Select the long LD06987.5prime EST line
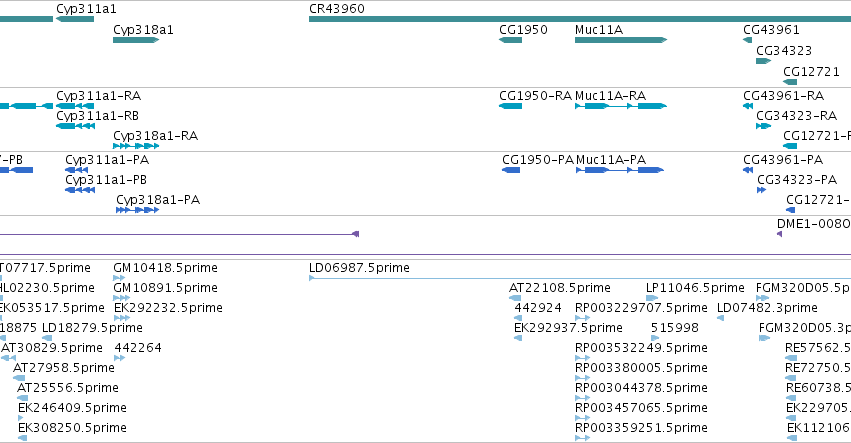This screenshot has height=443, width=851. click(580, 278)
